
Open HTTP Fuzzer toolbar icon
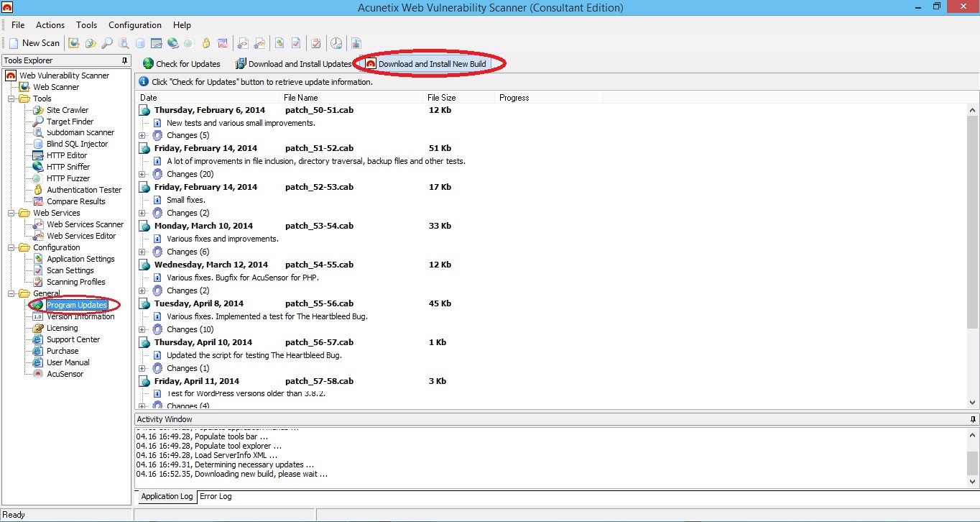pyautogui.click(x=189, y=43)
